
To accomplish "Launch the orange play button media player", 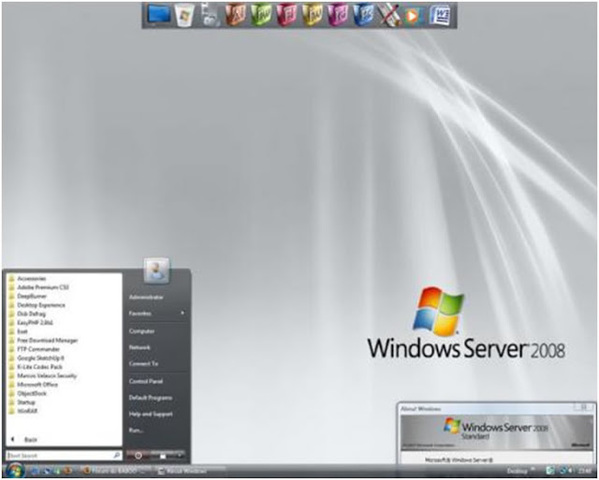I will click(413, 16).
